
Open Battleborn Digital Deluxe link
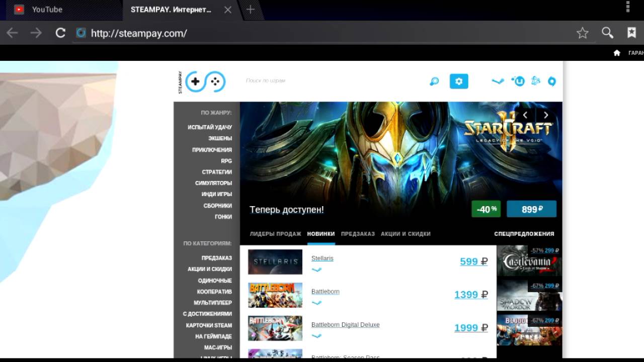pos(346,325)
